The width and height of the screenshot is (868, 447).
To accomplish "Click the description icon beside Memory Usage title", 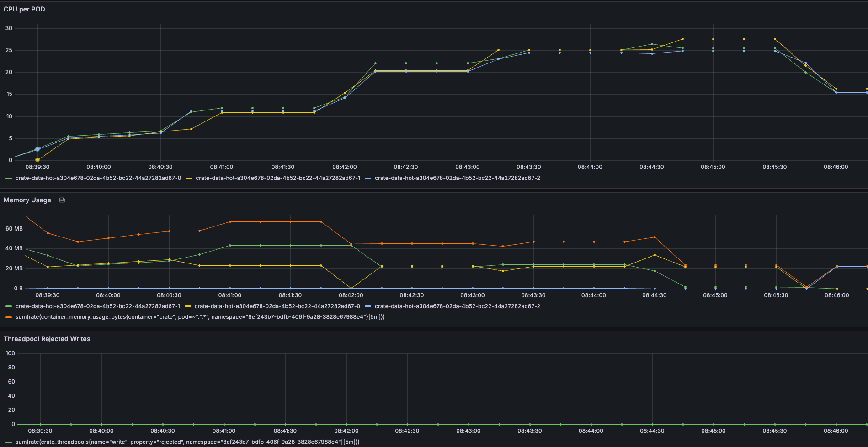I will point(62,200).
